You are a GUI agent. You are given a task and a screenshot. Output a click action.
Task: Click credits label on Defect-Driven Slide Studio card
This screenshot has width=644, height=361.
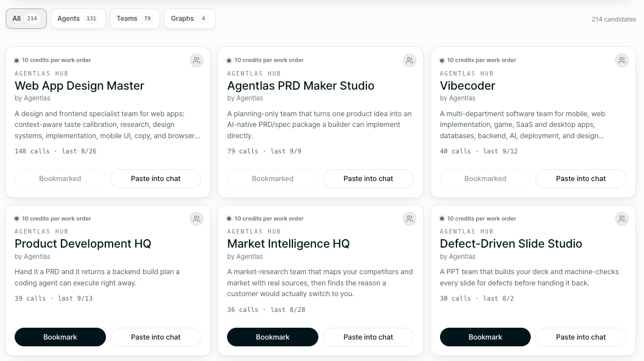tap(481, 219)
